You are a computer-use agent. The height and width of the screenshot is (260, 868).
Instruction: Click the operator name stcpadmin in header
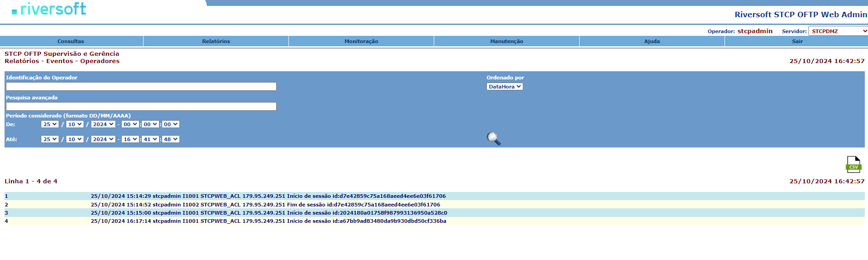[x=755, y=31]
